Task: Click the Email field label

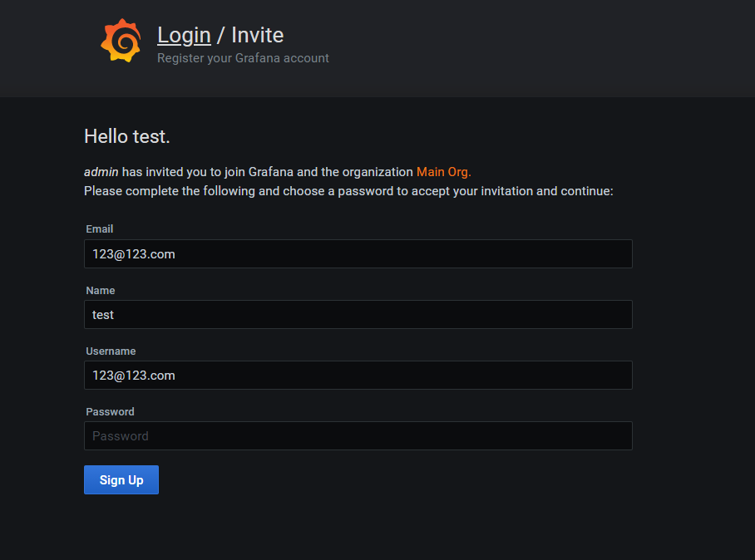Action: point(99,228)
